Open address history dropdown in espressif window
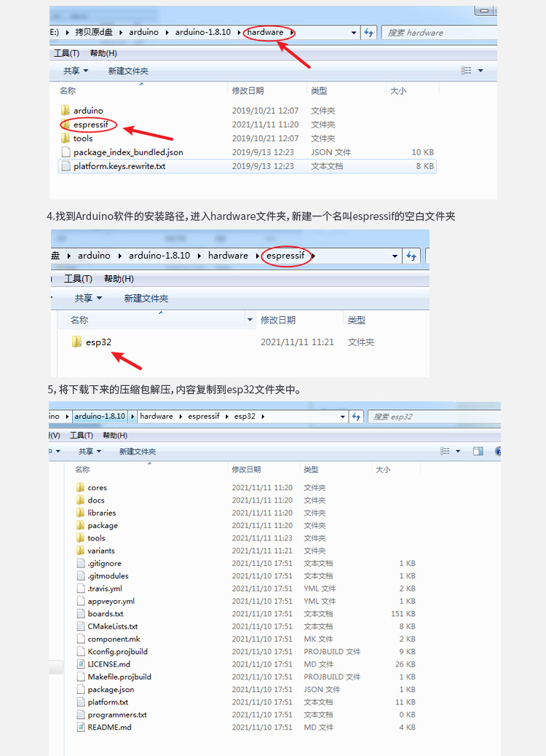546x756 pixels. pyautogui.click(x=395, y=256)
